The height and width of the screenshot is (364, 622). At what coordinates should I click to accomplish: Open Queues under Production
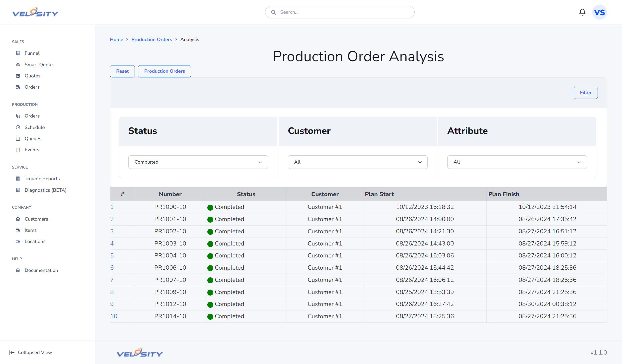pos(33,138)
